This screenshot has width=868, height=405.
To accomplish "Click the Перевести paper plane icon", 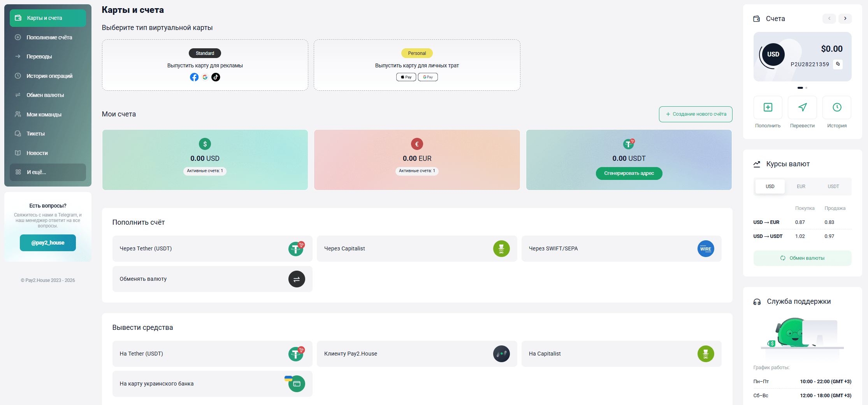I will (802, 107).
